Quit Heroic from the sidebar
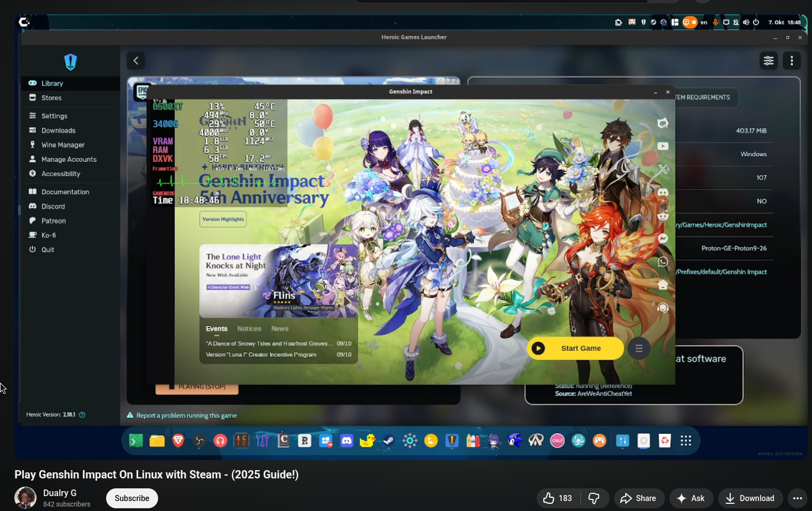The image size is (812, 511). pyautogui.click(x=70, y=249)
